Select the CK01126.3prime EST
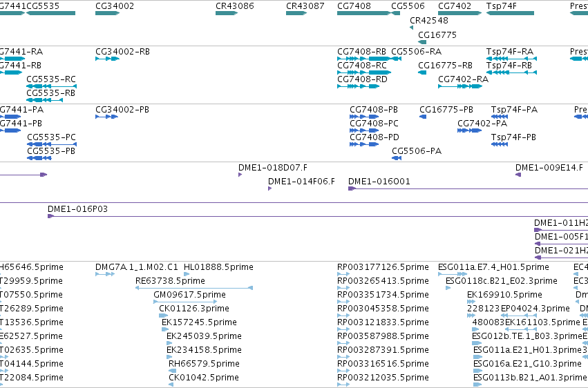588x388 pixels. pos(164,316)
